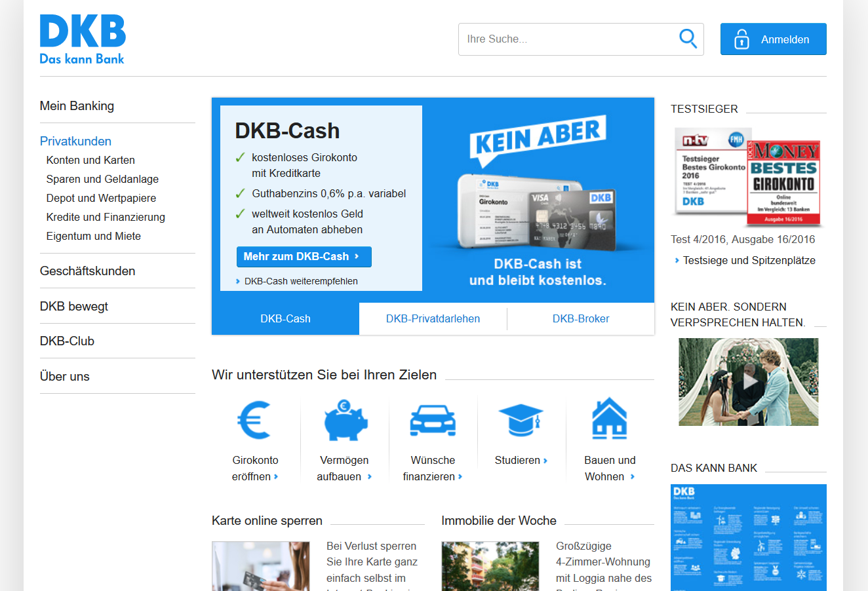
Task: Click the car icon
Action: 433,420
